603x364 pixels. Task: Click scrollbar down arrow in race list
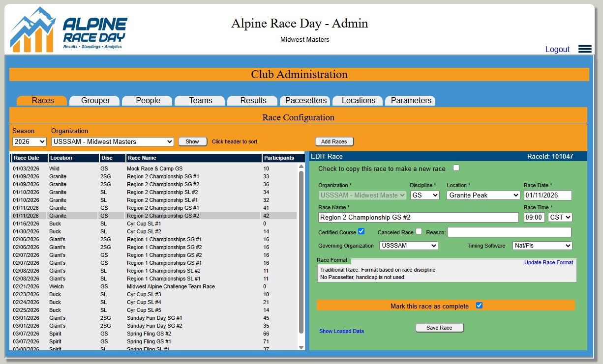click(301, 347)
